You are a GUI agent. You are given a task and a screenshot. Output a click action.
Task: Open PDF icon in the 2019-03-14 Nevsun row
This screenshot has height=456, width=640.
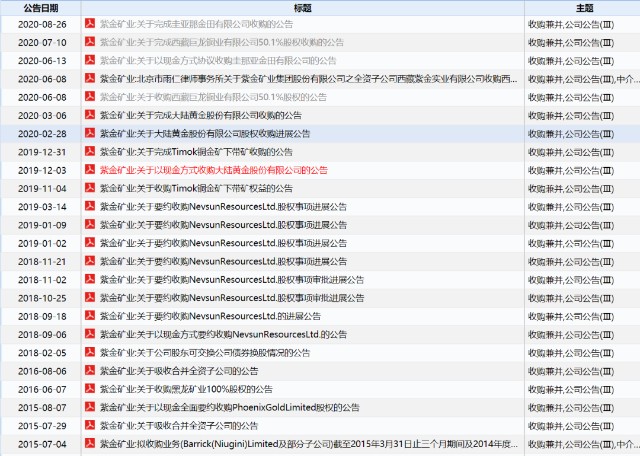click(x=90, y=206)
